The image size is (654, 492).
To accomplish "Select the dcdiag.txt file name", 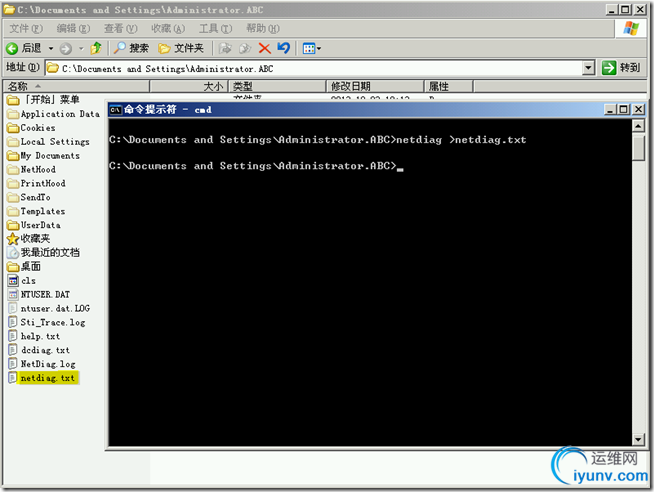I will [45, 350].
